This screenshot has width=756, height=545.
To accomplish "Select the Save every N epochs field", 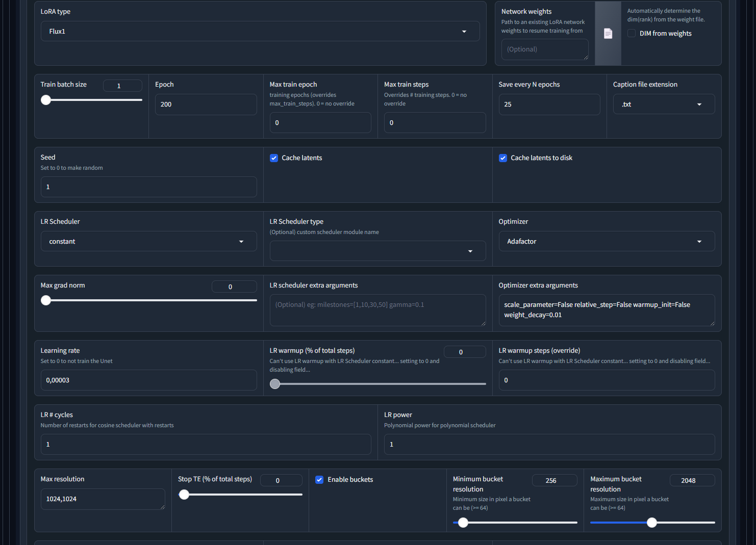I will [x=549, y=105].
